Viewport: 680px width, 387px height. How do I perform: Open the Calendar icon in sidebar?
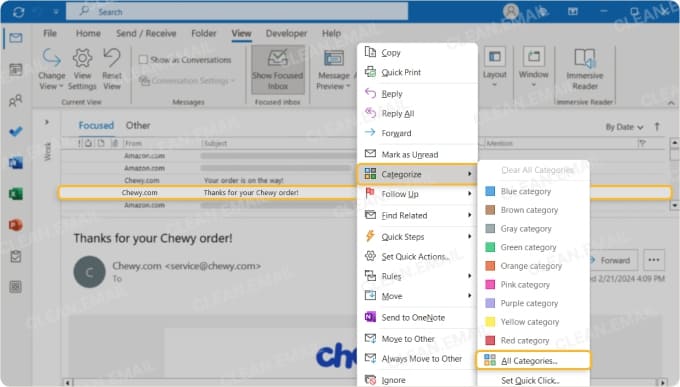(16, 69)
